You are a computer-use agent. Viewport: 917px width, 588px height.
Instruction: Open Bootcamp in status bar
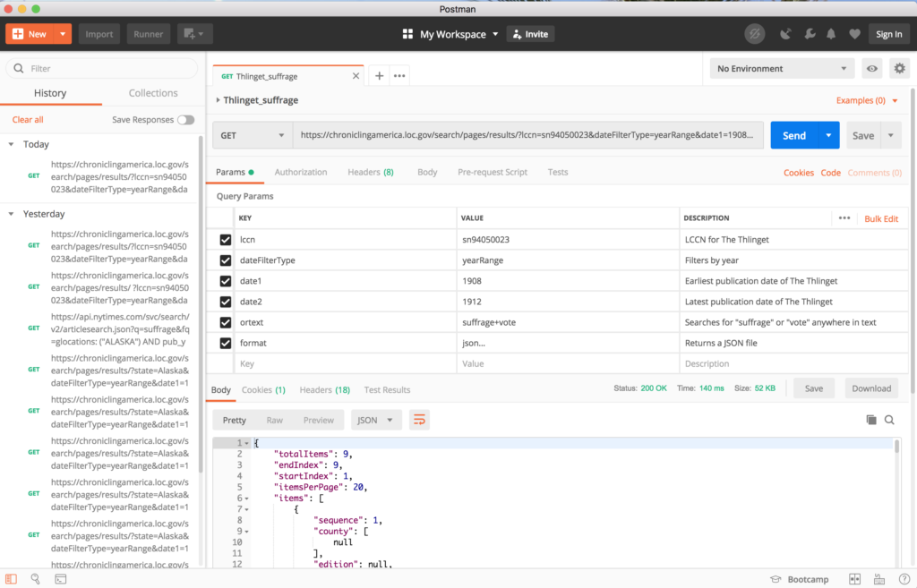800,579
